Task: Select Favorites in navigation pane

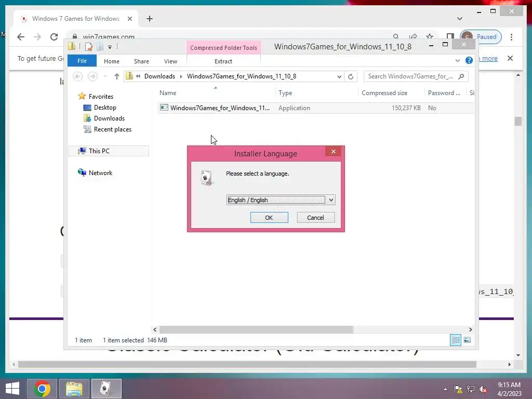Action: pyautogui.click(x=101, y=96)
